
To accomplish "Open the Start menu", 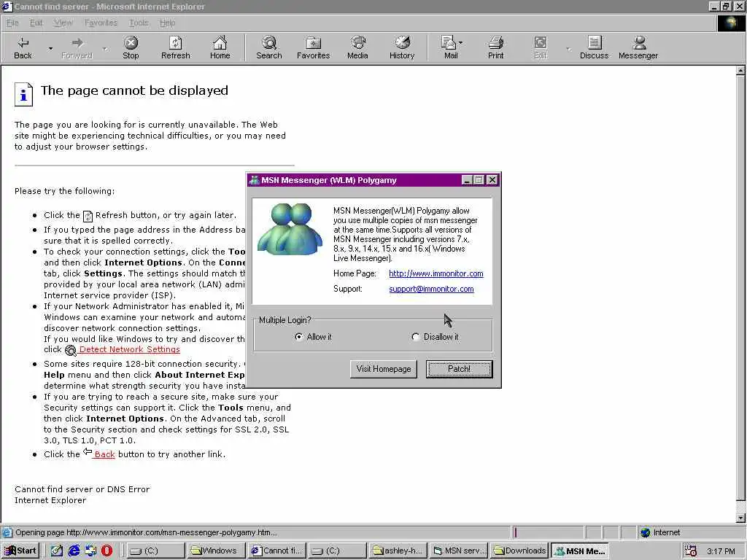I will click(x=20, y=551).
